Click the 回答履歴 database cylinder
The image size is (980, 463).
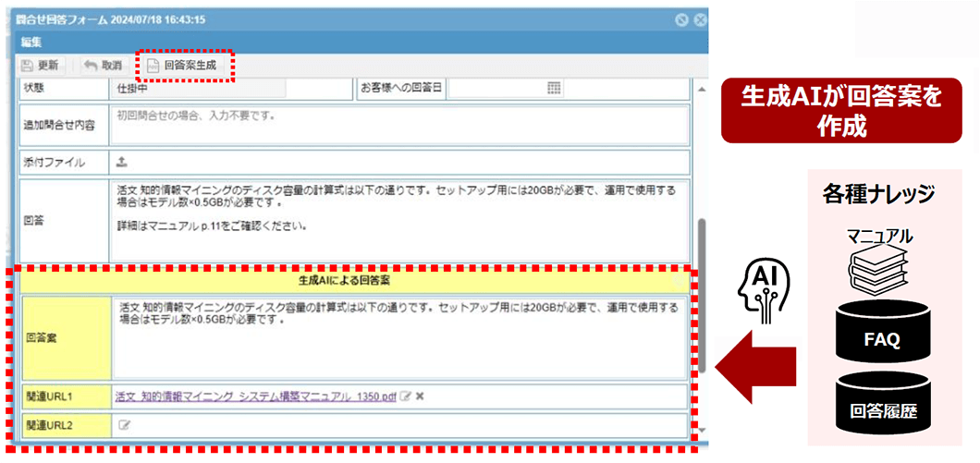click(881, 404)
